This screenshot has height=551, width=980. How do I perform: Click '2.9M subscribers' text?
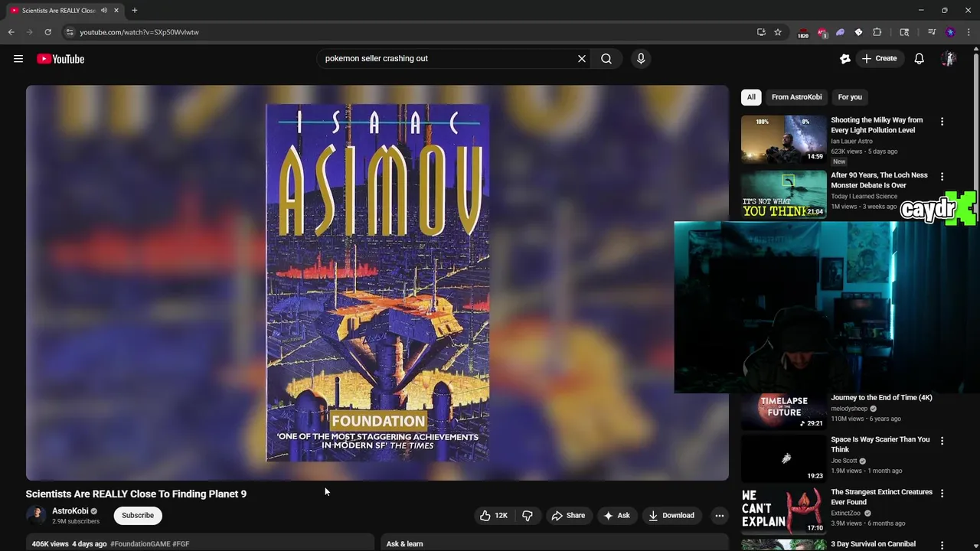[x=76, y=521]
